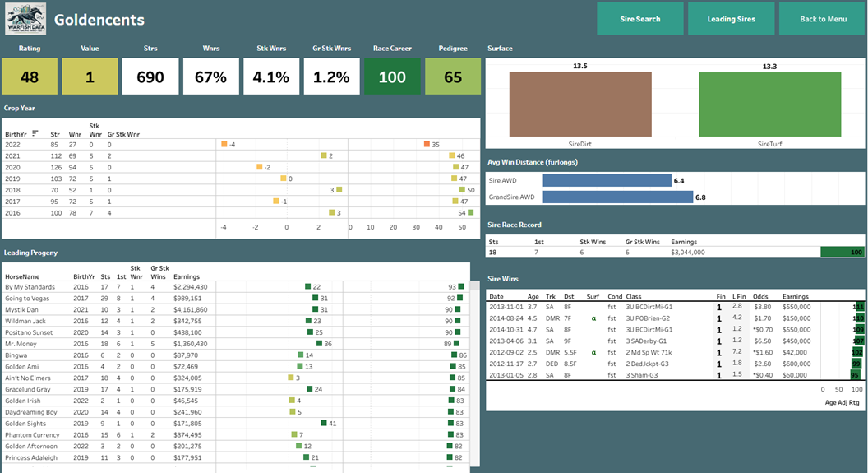868x473 pixels.
Task: Click the Pedigree tile showing 65
Action: [x=452, y=77]
